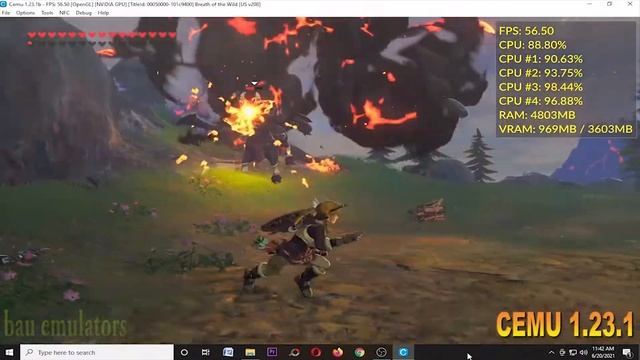
Task: Click the CPU #3: 98.44% overlay line
Action: click(541, 87)
